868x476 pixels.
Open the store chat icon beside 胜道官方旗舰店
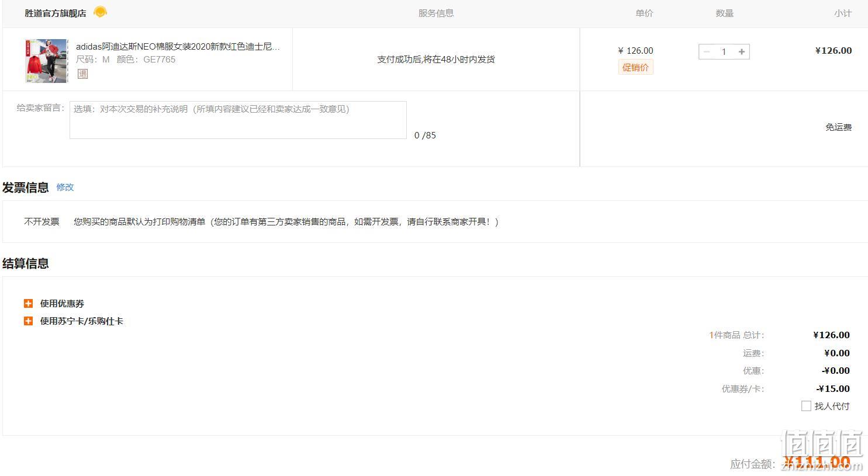click(100, 12)
